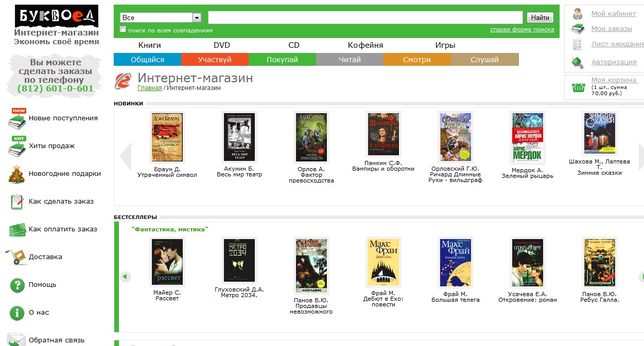Switch to the Общайся tab

(x=147, y=60)
